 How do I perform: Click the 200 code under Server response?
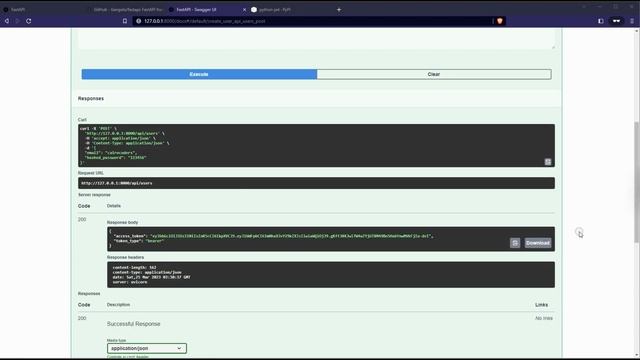[x=82, y=220]
